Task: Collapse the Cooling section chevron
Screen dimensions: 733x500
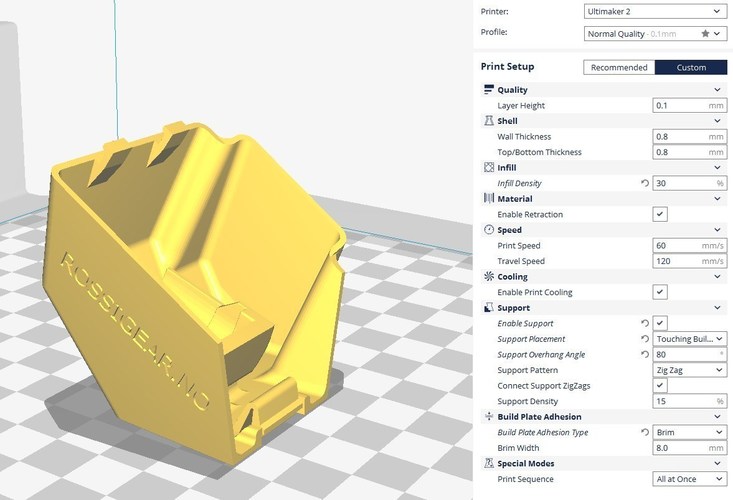Action: 718,277
